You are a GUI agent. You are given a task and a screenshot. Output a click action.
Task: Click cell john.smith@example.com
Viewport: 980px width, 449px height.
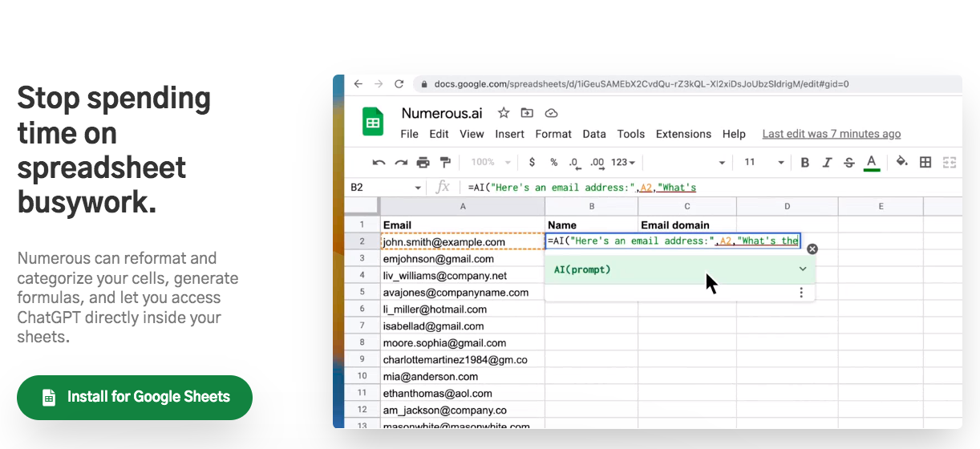tap(463, 242)
